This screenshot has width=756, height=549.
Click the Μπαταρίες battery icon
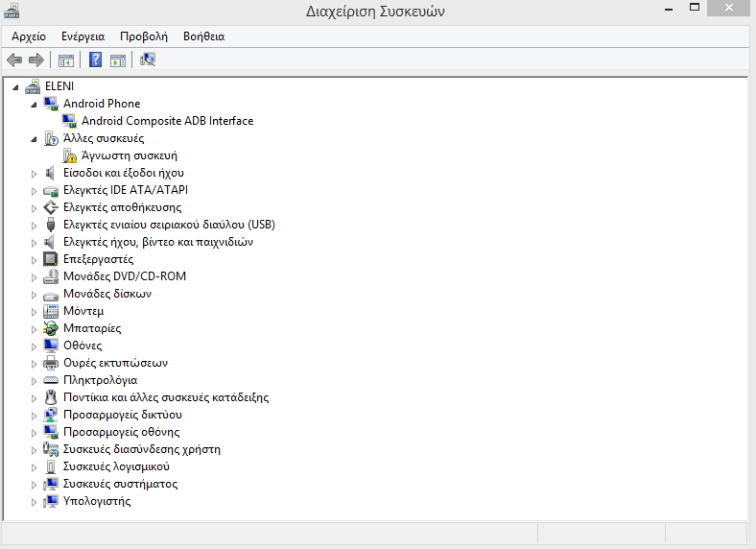click(52, 328)
